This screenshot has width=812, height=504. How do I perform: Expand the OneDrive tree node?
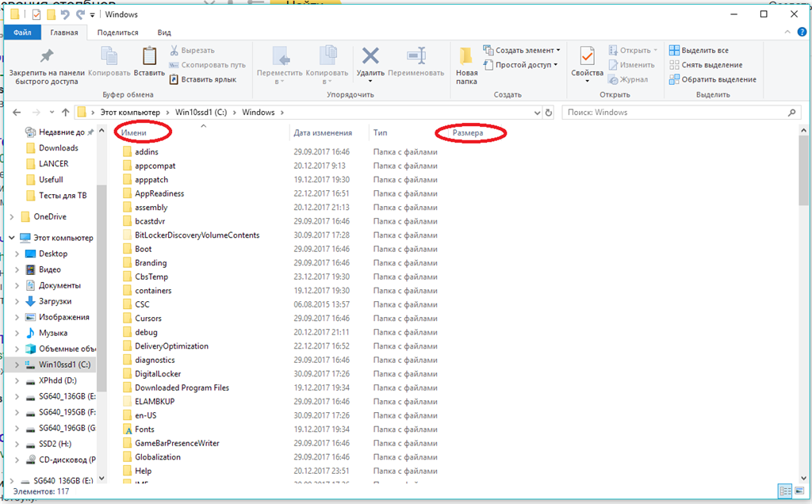click(12, 217)
